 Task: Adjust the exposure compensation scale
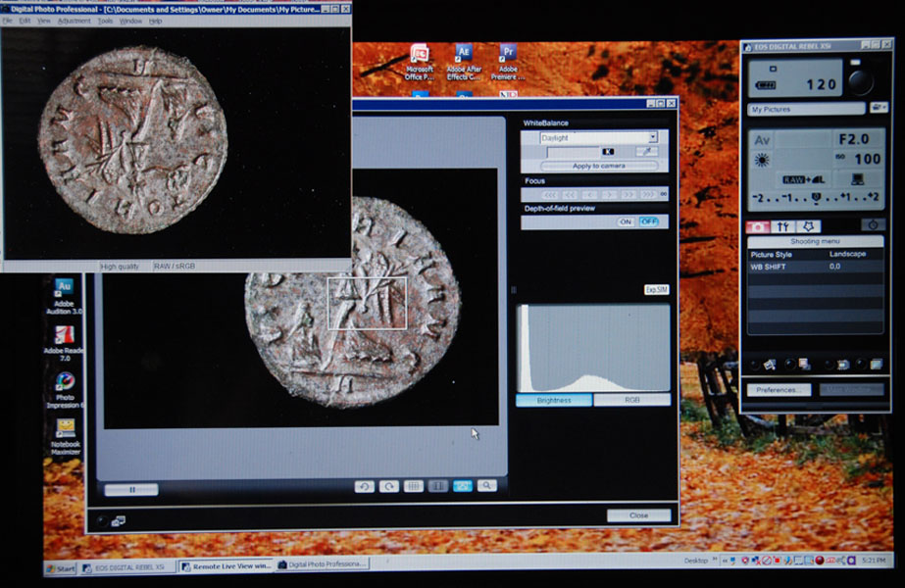point(816,198)
